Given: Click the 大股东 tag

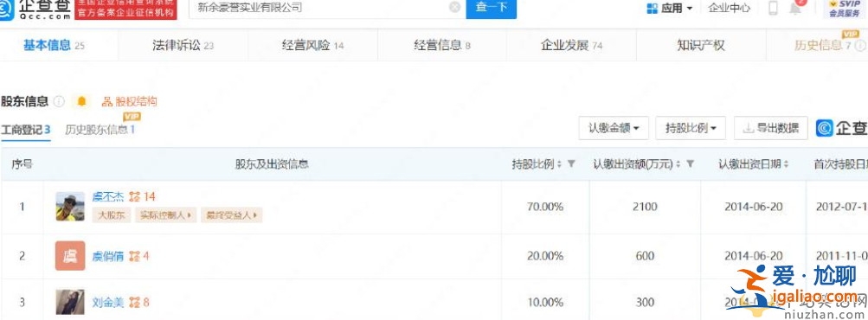Looking at the screenshot, I should click(112, 215).
